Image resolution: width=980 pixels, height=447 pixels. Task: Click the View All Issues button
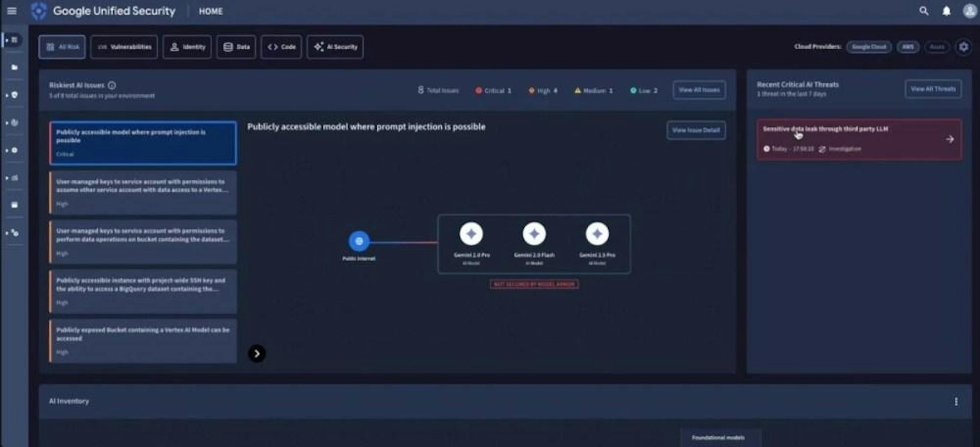[699, 90]
